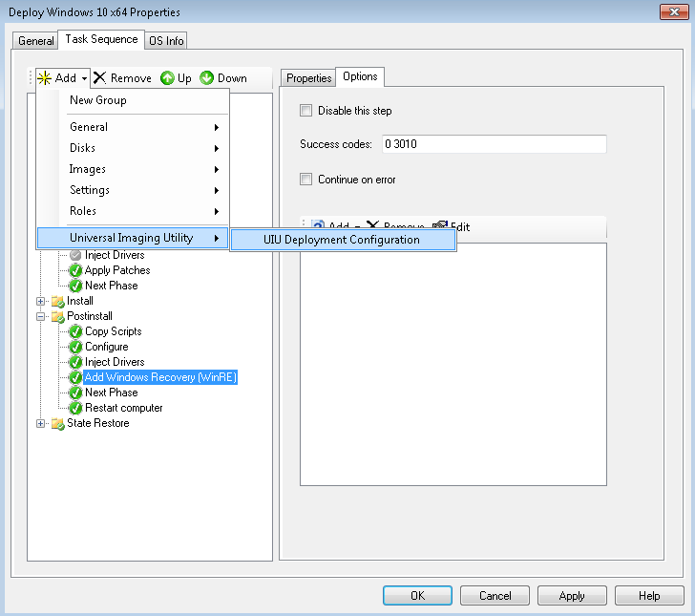Switch to the OS Info tab
Screen dimensions: 695x616
166,41
